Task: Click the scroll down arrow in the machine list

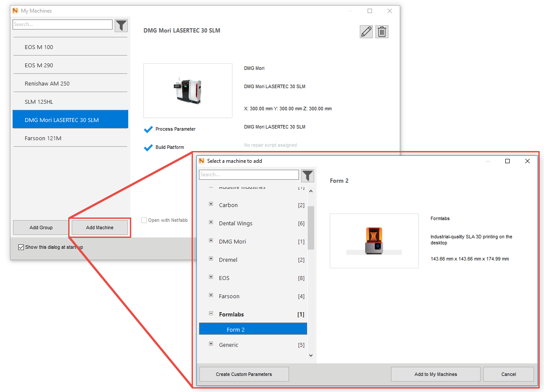Action: [311, 355]
